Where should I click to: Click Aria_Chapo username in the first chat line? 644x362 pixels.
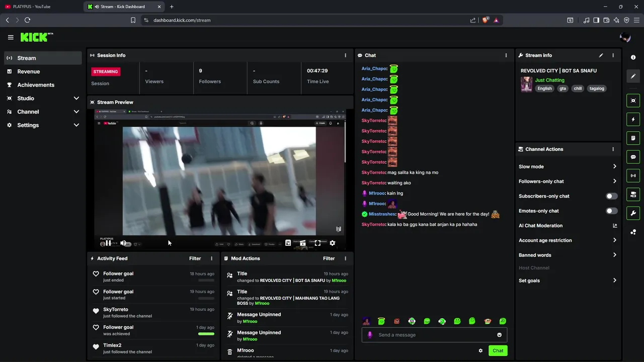(374, 68)
